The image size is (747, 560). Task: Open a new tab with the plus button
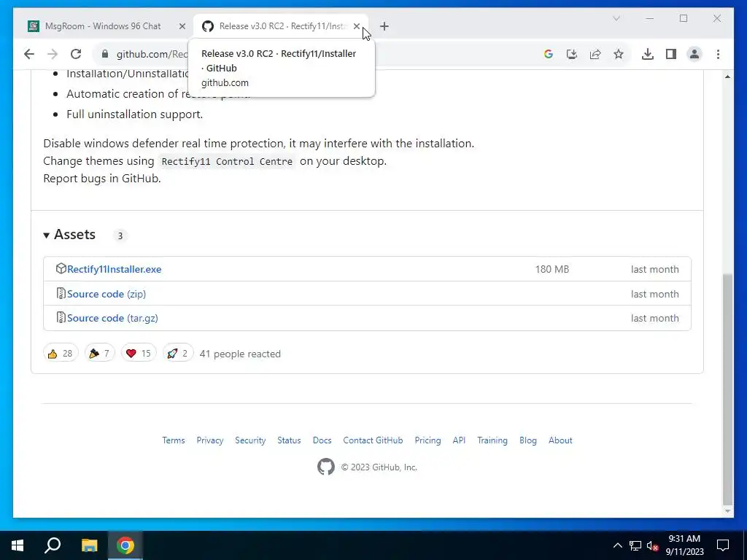pos(384,26)
